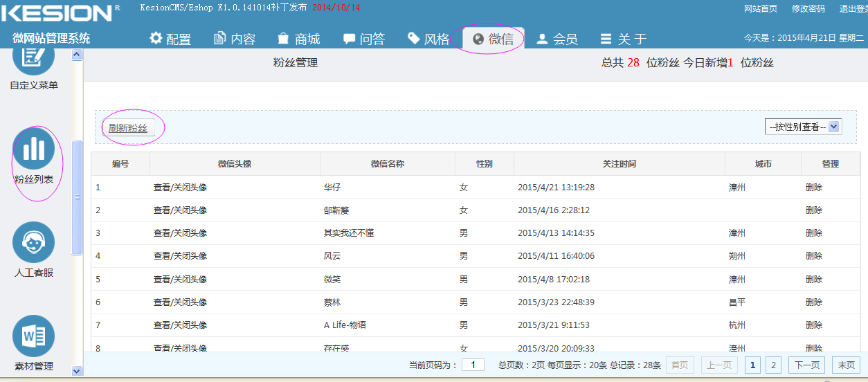Image resolution: width=868 pixels, height=382 pixels.
Task: Go to 网站首页 link
Action: [x=761, y=9]
